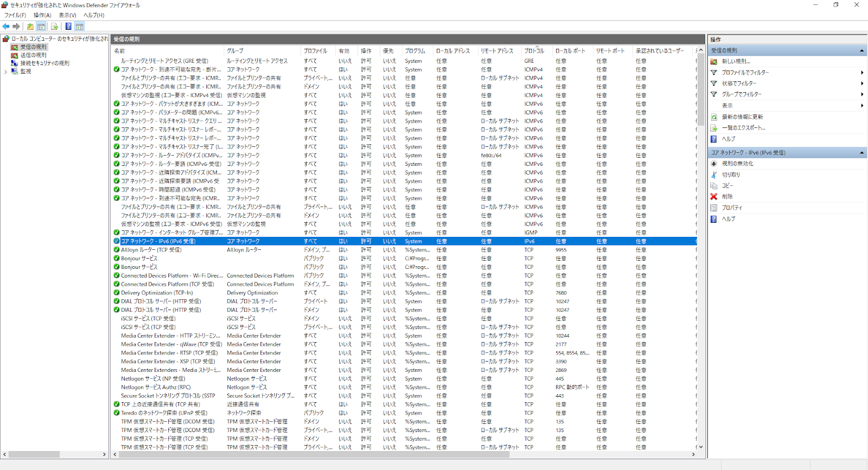Click the firewall icon of the ローカル コンピューター tree root
The image size is (868, 470).
point(6,38)
